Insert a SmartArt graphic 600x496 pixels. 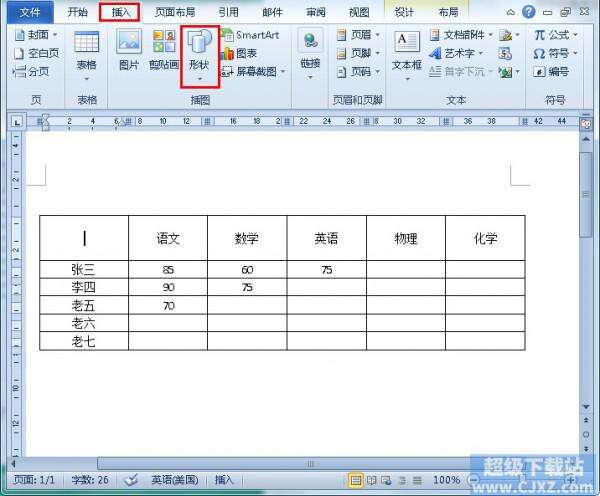coord(250,35)
